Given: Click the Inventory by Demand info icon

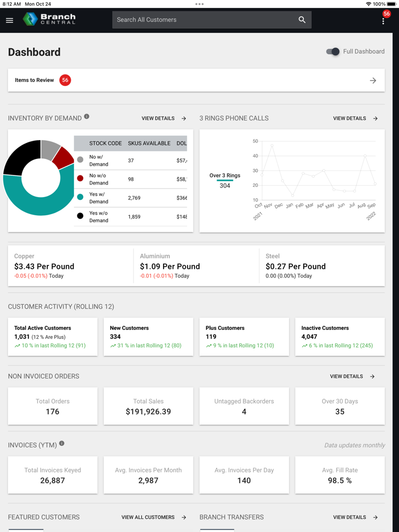Looking at the screenshot, I should click(87, 116).
